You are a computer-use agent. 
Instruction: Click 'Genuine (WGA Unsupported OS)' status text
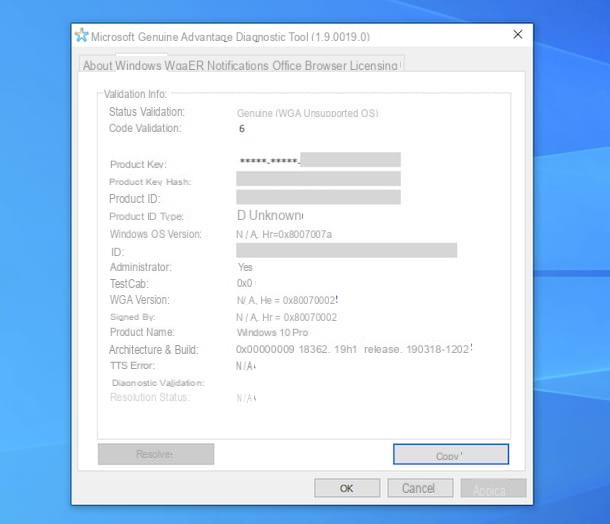pos(307,113)
